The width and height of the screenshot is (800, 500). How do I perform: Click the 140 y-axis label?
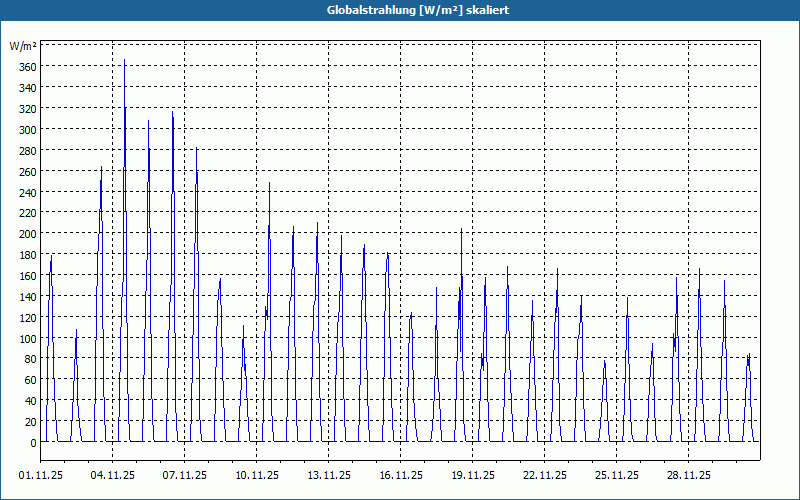point(28,296)
